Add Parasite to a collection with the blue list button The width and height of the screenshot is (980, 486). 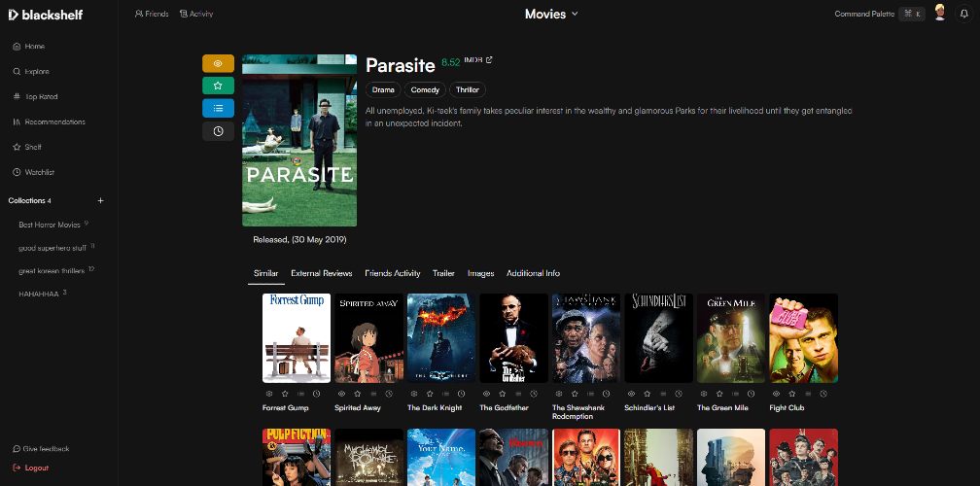(x=218, y=108)
